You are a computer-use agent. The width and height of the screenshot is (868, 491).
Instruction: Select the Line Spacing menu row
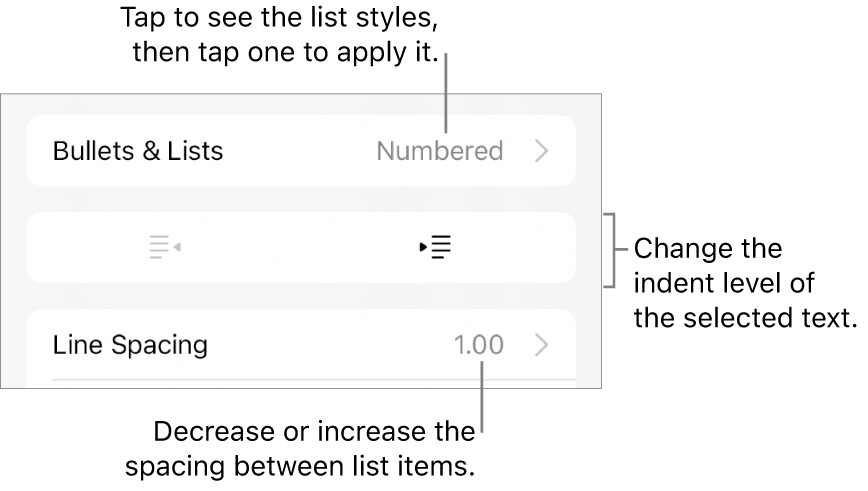(x=300, y=345)
